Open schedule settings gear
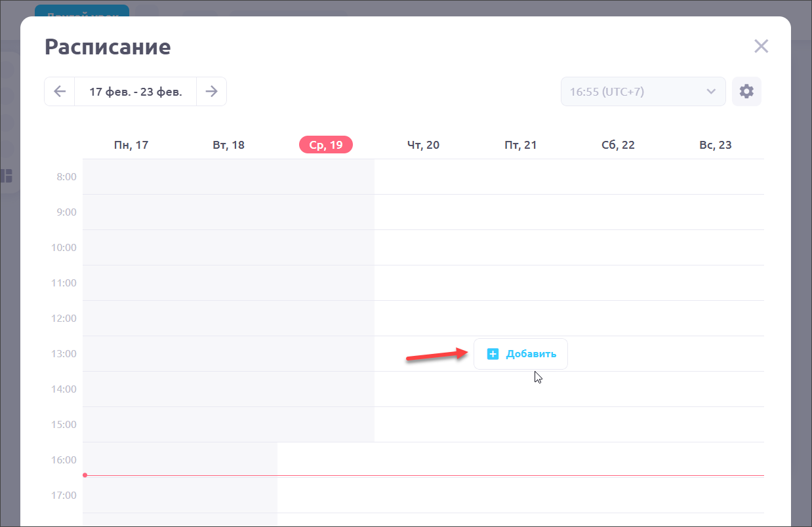 pos(746,92)
